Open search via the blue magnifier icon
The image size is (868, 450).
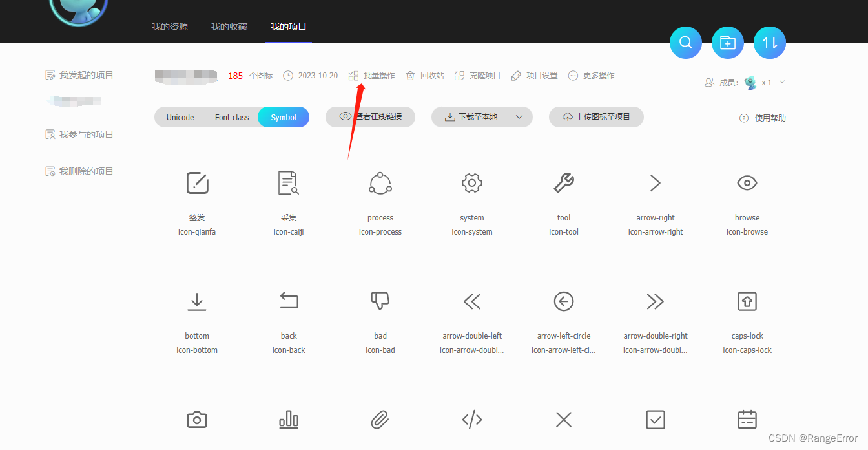coord(685,41)
